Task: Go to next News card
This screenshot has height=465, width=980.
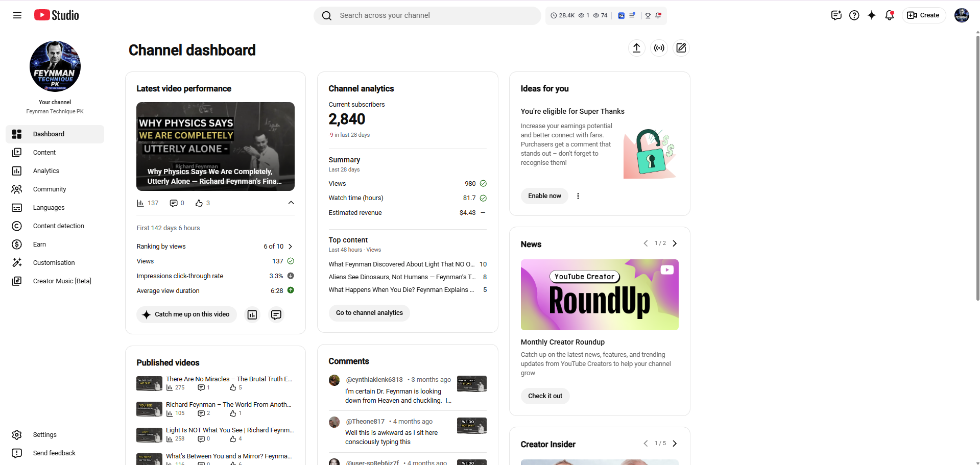Action: click(675, 243)
